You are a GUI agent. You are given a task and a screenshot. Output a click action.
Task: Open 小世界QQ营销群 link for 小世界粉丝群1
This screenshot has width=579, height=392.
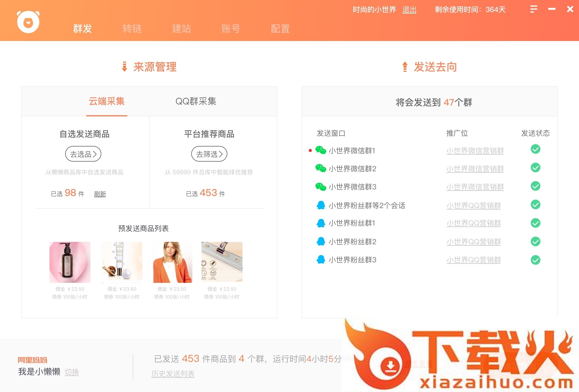click(473, 223)
